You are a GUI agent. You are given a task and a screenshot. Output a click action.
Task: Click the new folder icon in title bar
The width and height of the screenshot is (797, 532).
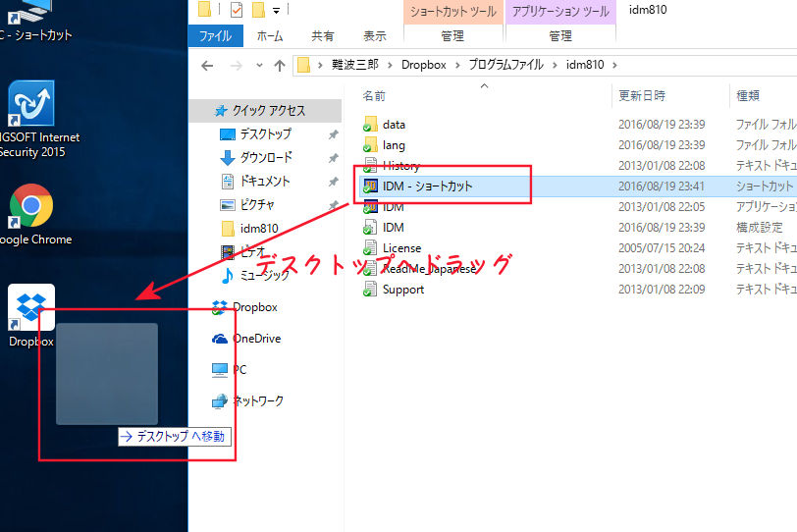pos(259,9)
